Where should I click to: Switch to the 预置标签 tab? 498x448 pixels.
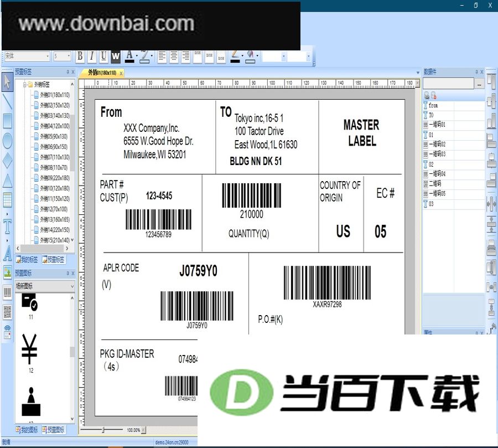pos(53,260)
